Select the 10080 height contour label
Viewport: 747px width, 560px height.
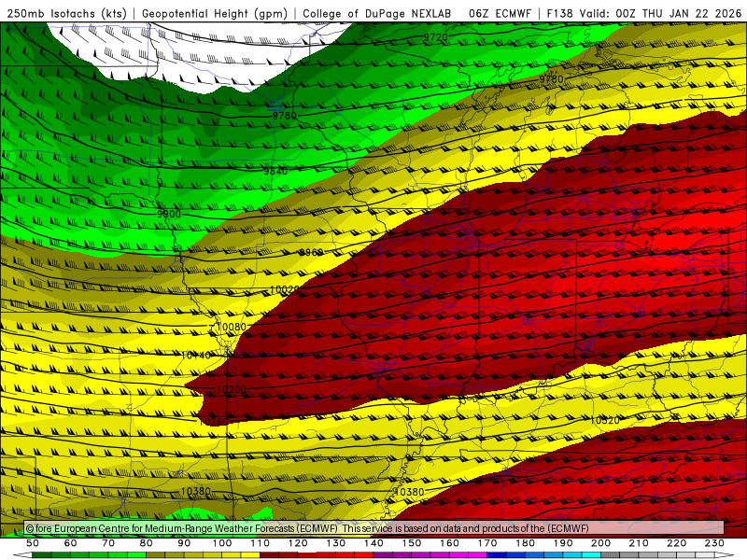coord(231,328)
